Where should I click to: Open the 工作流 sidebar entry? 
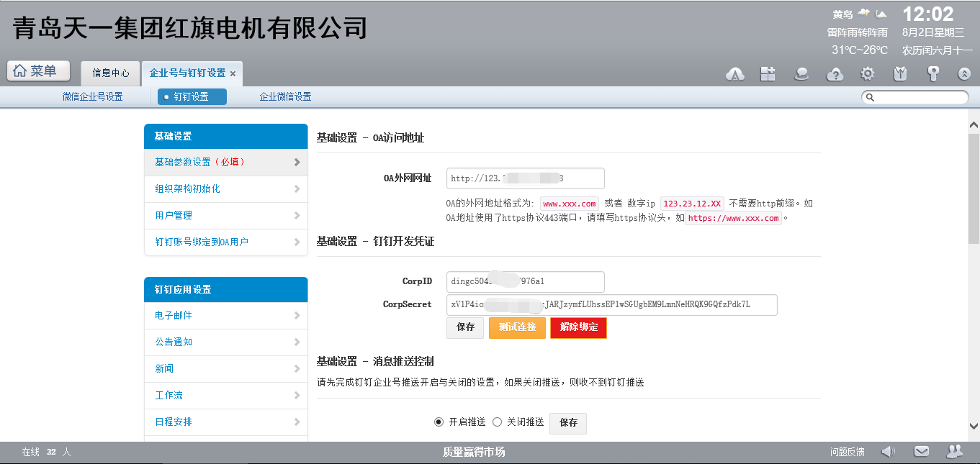tap(225, 395)
